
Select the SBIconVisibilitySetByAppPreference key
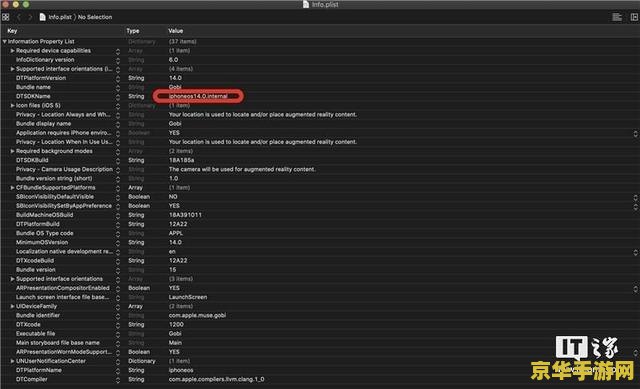(x=64, y=206)
